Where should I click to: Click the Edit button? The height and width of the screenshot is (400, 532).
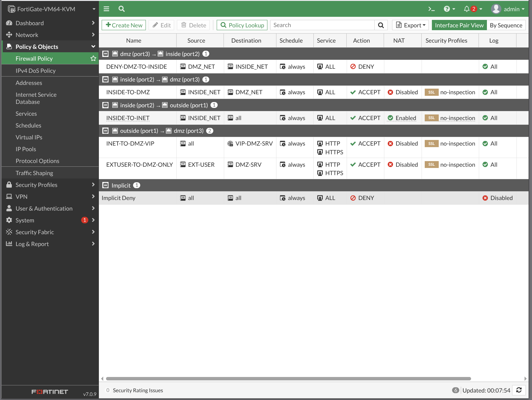162,25
